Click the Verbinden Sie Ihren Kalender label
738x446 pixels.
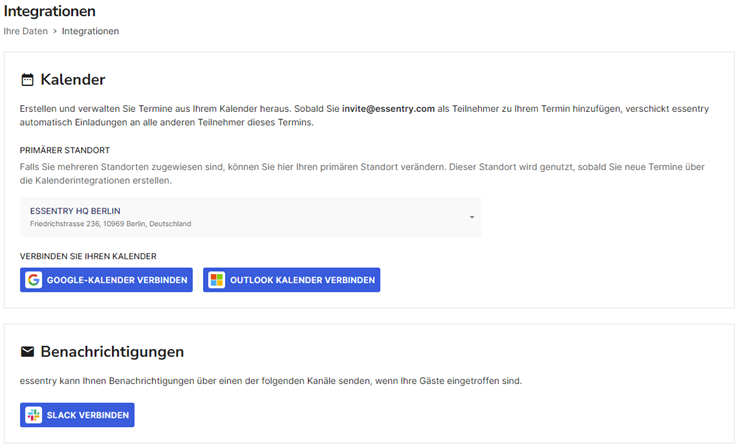pyautogui.click(x=88, y=256)
